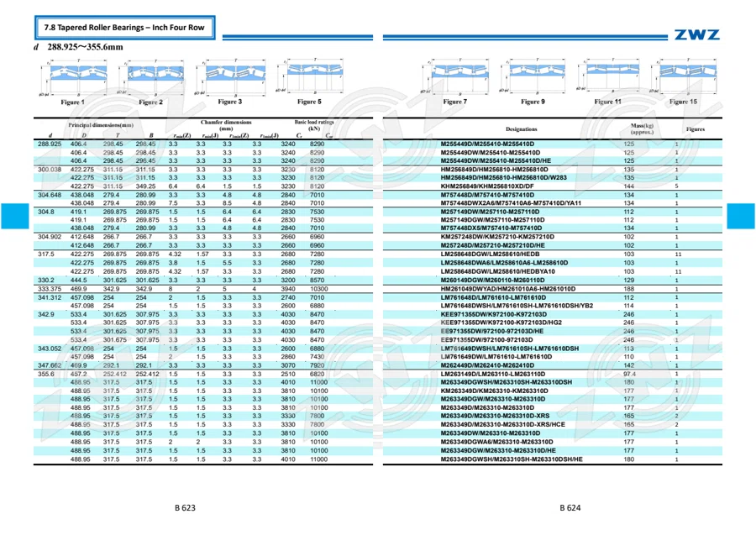Viewport: 756px width, 535px height.
Task: Click designation EE971355DW/972100-972103D/HE
Action: click(x=492, y=332)
